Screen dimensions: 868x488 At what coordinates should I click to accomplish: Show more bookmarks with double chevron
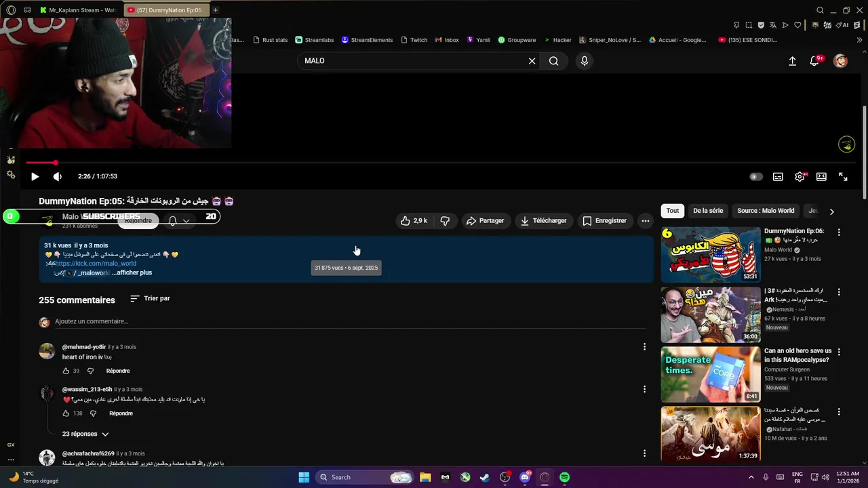(860, 40)
